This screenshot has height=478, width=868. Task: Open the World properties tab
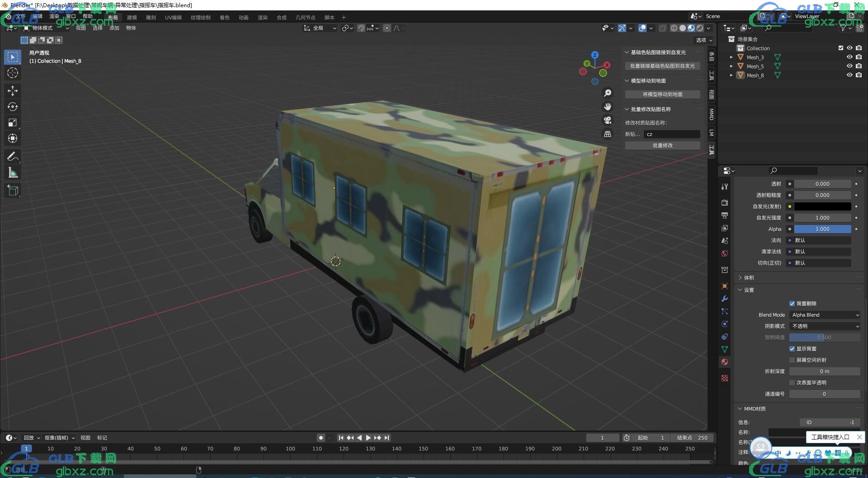pyautogui.click(x=725, y=253)
